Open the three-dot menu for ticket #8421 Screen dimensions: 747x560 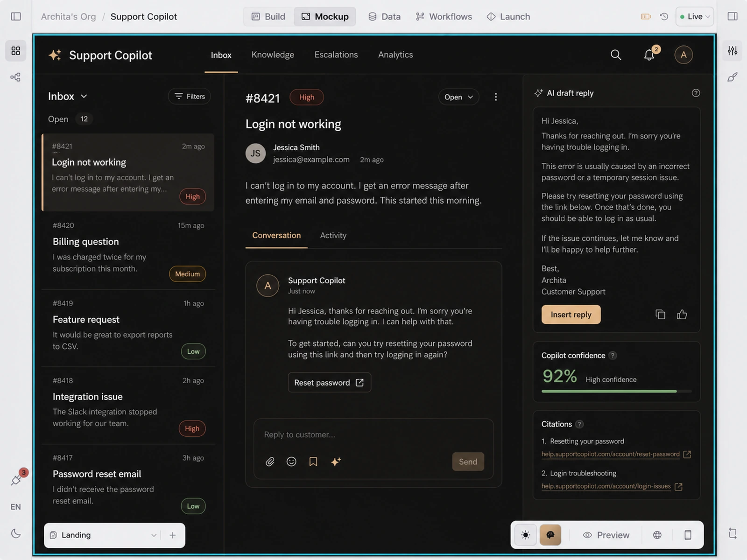tap(496, 97)
